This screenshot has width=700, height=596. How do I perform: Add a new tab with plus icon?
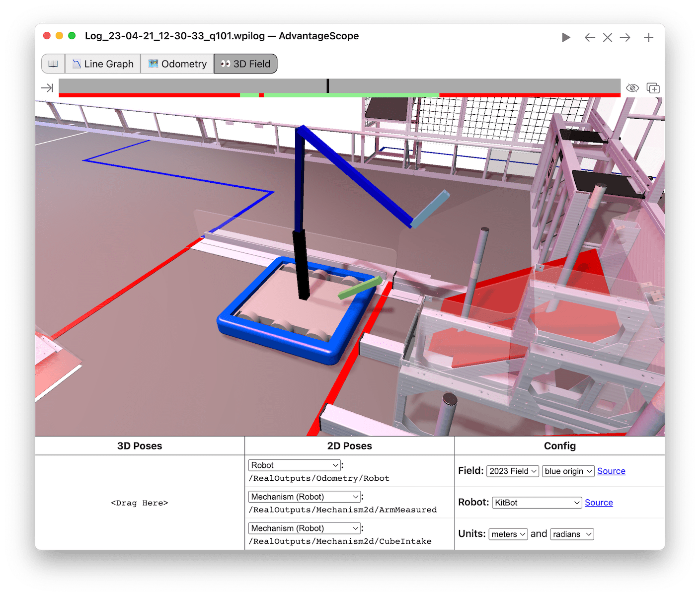pos(648,38)
